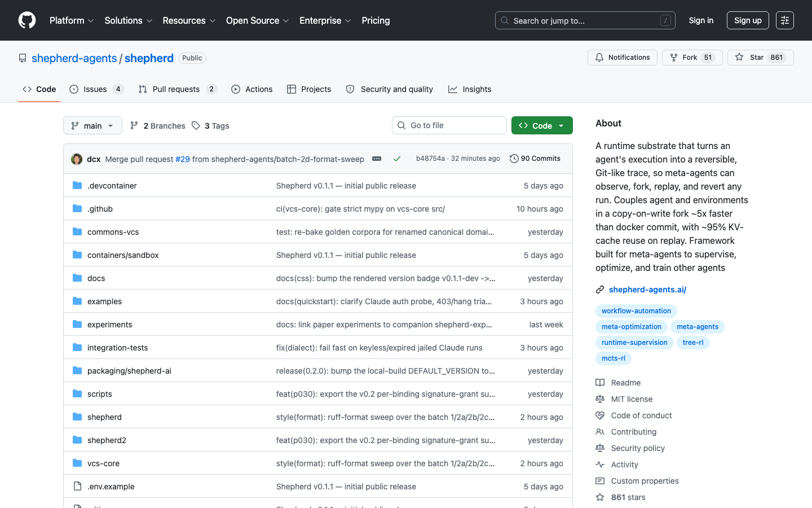This screenshot has height=508, width=812.
Task: Go to the Insights tab
Action: (470, 89)
